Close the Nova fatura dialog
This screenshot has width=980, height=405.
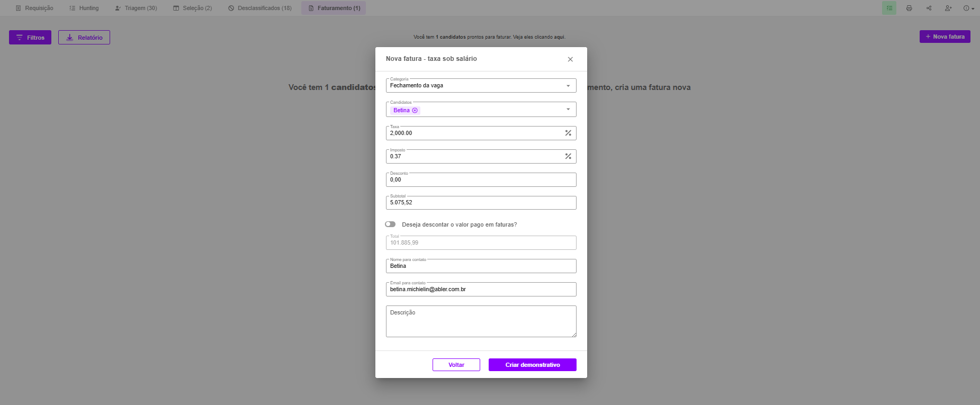pyautogui.click(x=570, y=59)
